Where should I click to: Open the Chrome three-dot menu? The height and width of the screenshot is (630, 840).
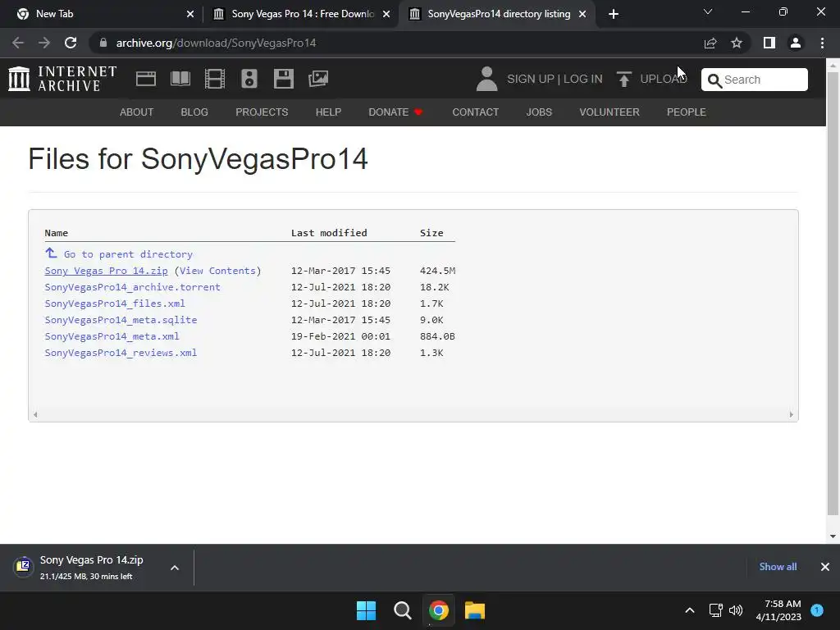(x=822, y=43)
